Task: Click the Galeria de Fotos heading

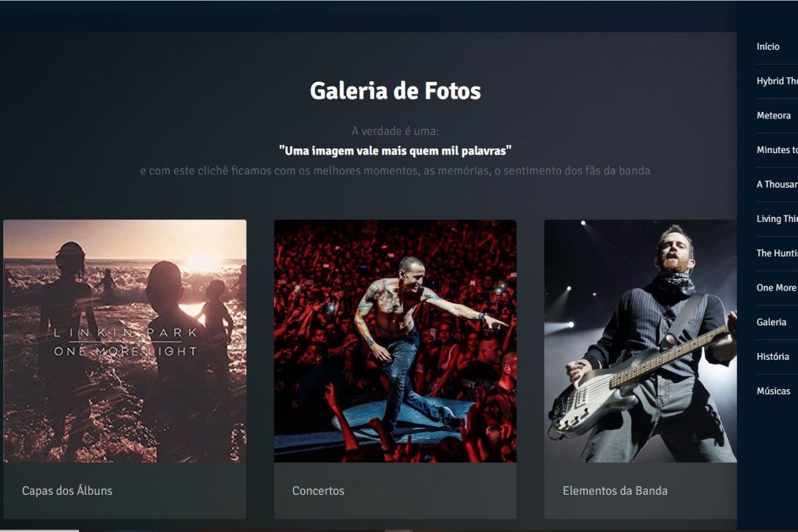Action: coord(395,90)
